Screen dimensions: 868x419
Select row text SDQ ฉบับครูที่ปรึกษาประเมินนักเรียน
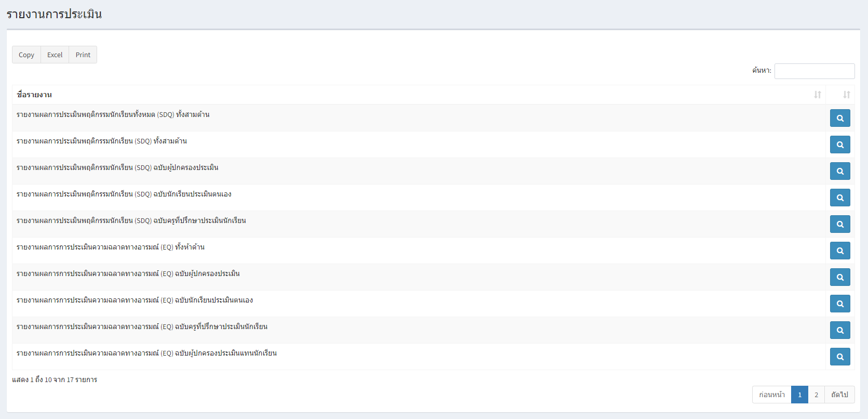(131, 220)
